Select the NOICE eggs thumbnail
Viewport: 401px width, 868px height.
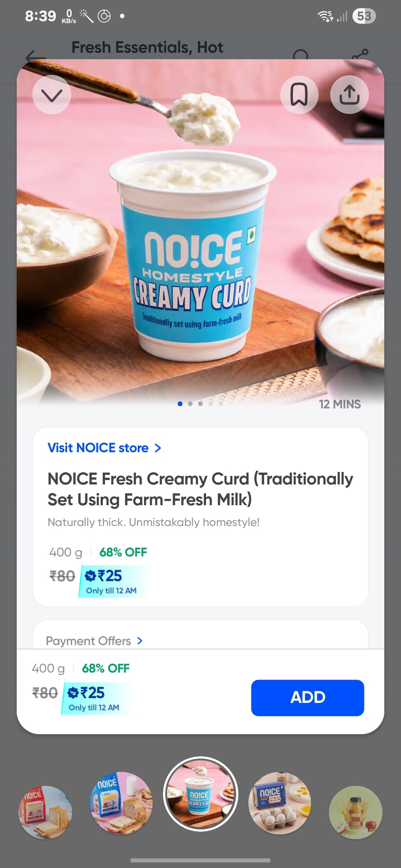point(280,803)
